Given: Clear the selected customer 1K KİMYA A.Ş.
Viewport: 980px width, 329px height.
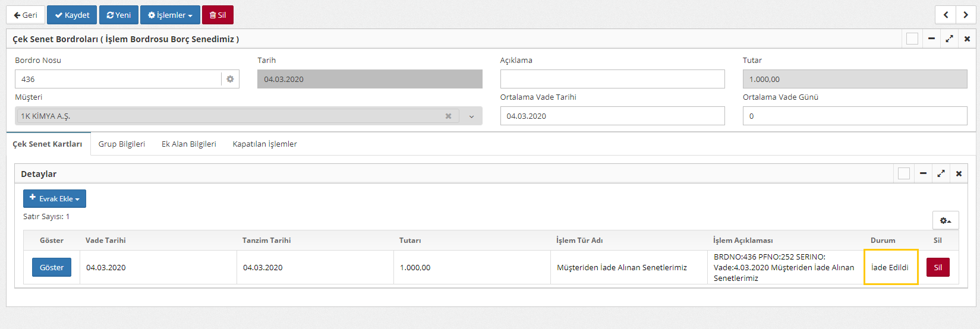Looking at the screenshot, I should click(x=448, y=116).
